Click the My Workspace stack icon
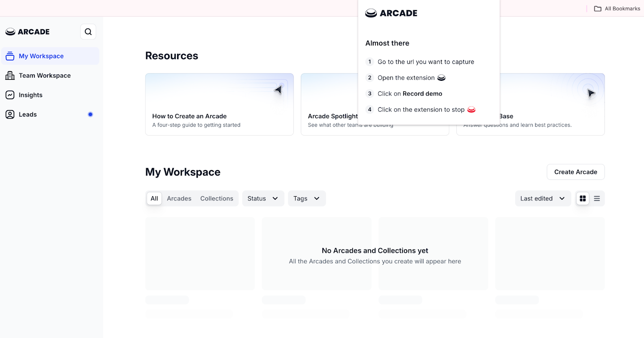 point(10,56)
